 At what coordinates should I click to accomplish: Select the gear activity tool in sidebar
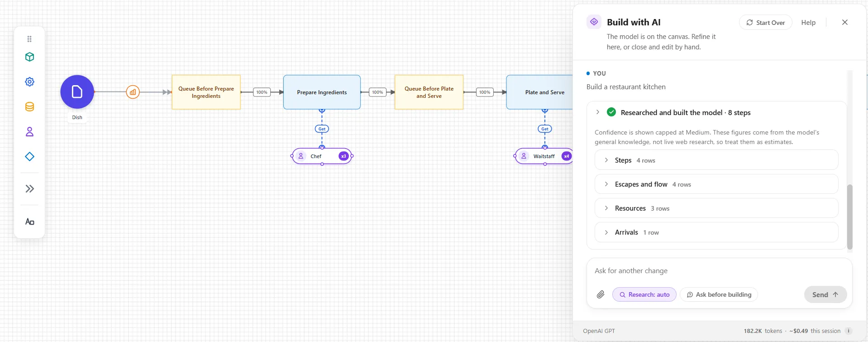(x=29, y=82)
